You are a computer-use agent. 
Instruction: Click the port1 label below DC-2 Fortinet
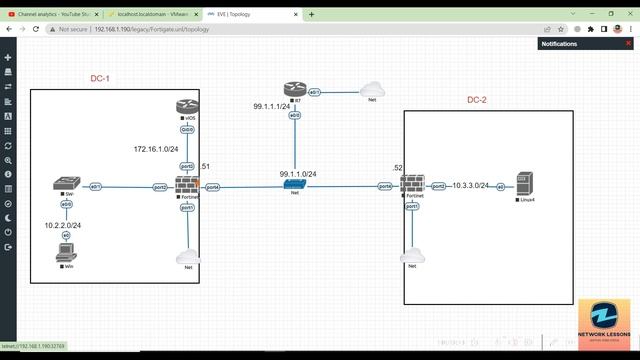(412, 207)
